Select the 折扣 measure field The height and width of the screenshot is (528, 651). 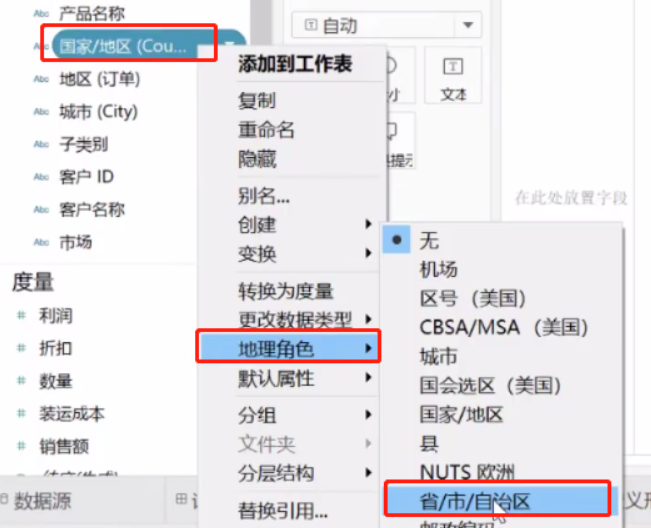pos(56,349)
